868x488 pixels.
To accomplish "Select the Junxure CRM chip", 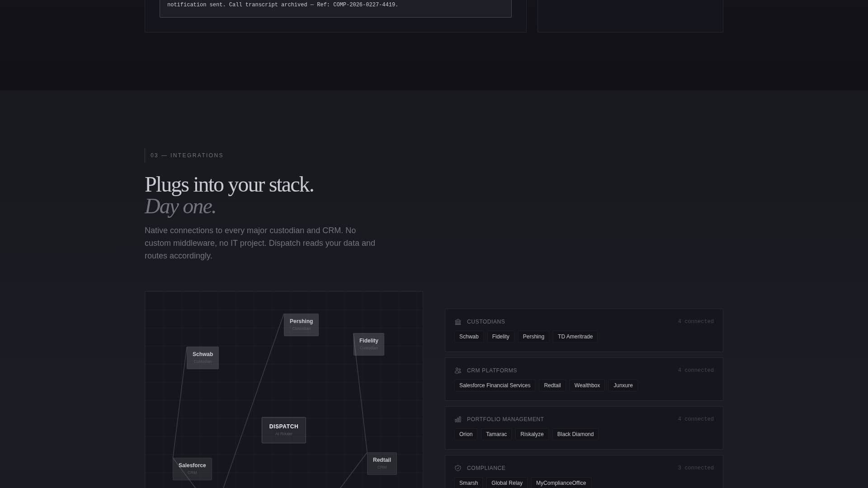I will 623,385.
